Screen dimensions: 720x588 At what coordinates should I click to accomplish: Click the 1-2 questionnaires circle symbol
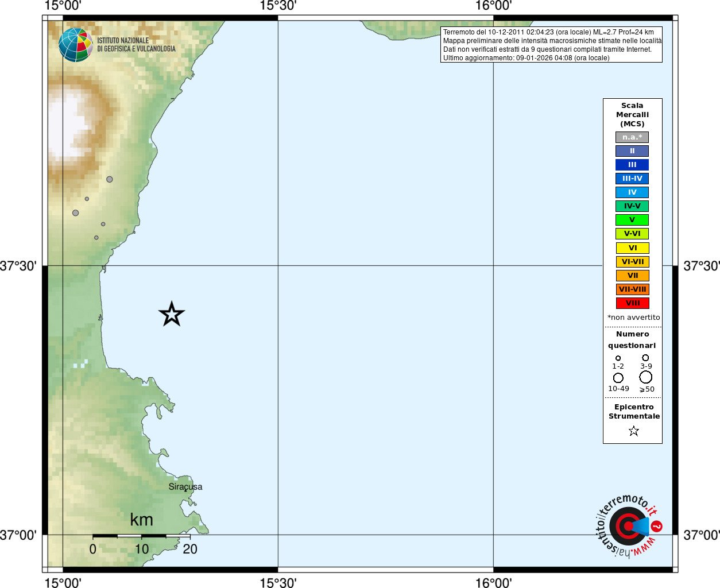click(x=618, y=358)
